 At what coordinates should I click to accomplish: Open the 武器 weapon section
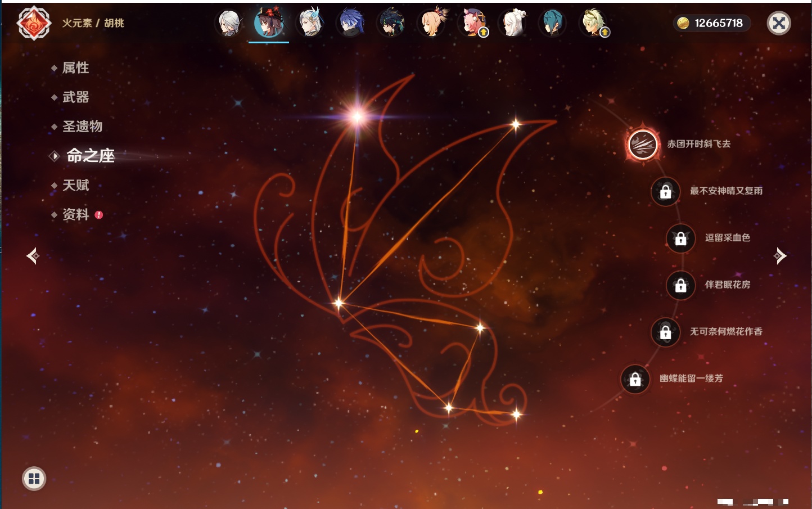point(75,97)
